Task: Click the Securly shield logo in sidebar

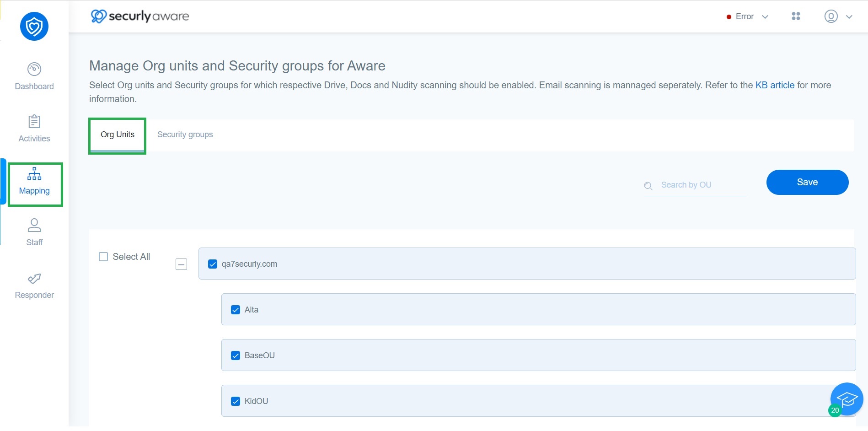Action: pyautogui.click(x=34, y=27)
